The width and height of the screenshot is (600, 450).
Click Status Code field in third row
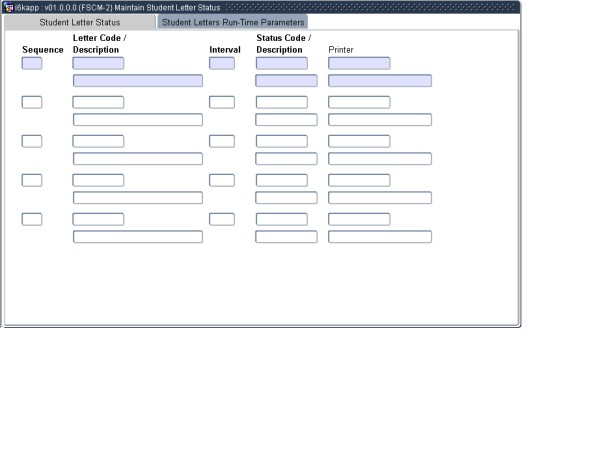[x=282, y=141]
